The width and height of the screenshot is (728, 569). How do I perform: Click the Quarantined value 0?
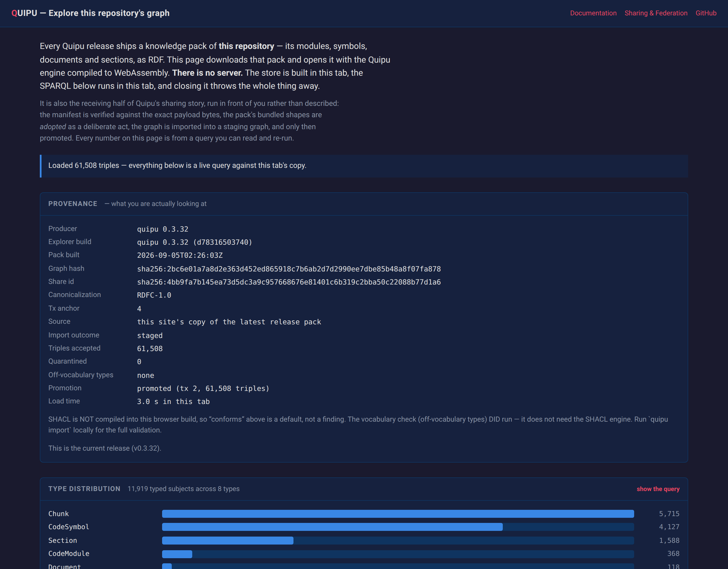pos(139,362)
